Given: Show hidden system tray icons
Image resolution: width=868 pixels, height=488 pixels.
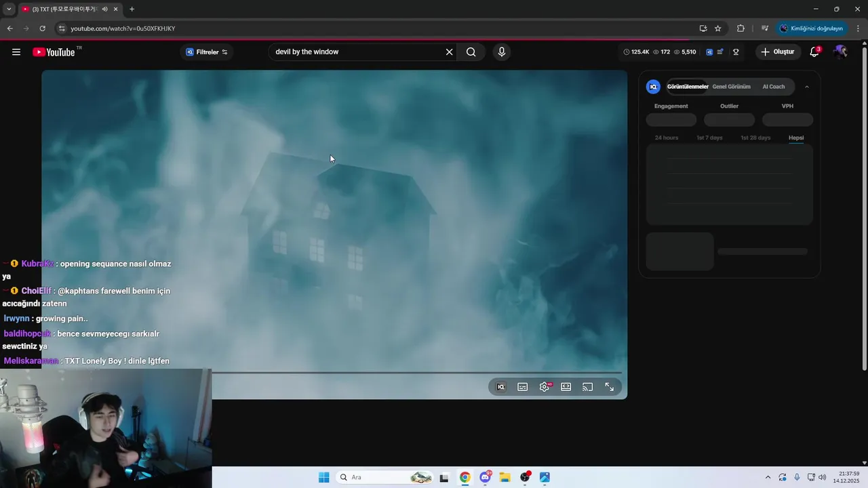Looking at the screenshot, I should coord(768,477).
